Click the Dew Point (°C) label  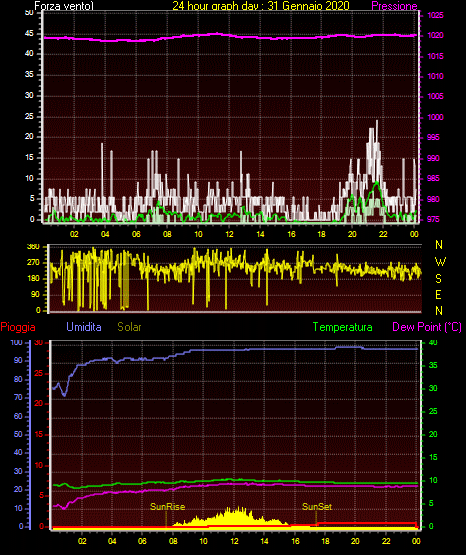coord(427,327)
